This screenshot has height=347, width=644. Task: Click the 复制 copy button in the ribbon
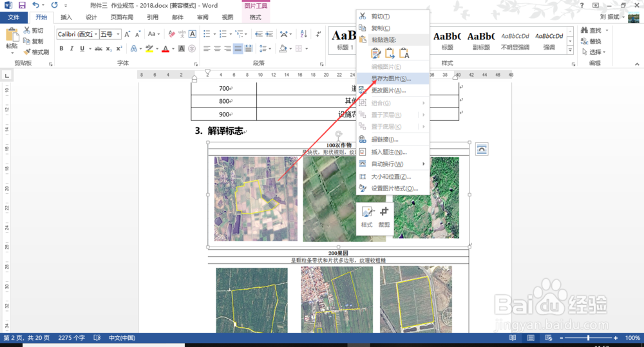[x=33, y=41]
